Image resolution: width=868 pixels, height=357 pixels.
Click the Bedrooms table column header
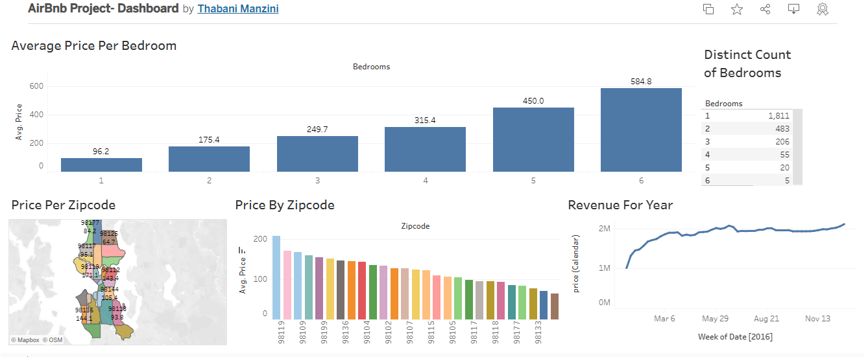(723, 104)
